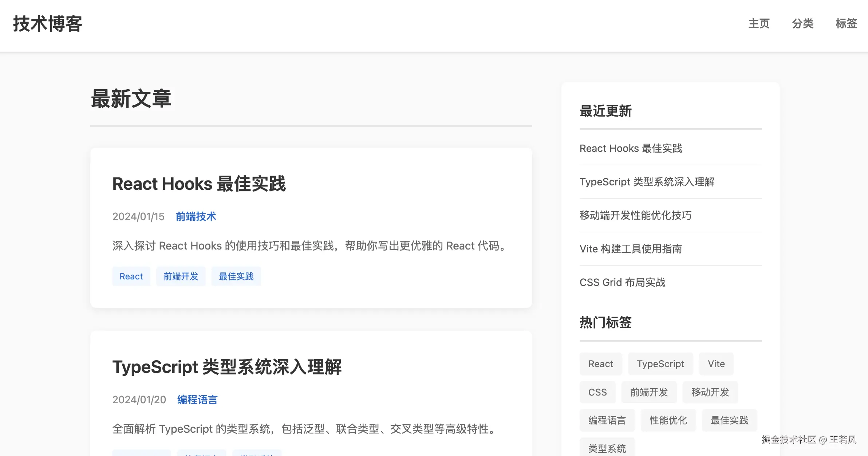Click the 技术博客 site title

tap(48, 24)
